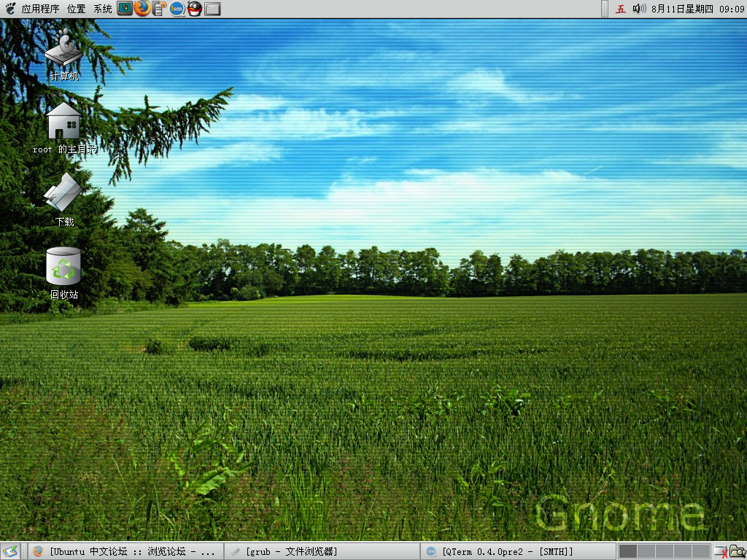
Task: Switch to the first workspace
Action: 628,551
